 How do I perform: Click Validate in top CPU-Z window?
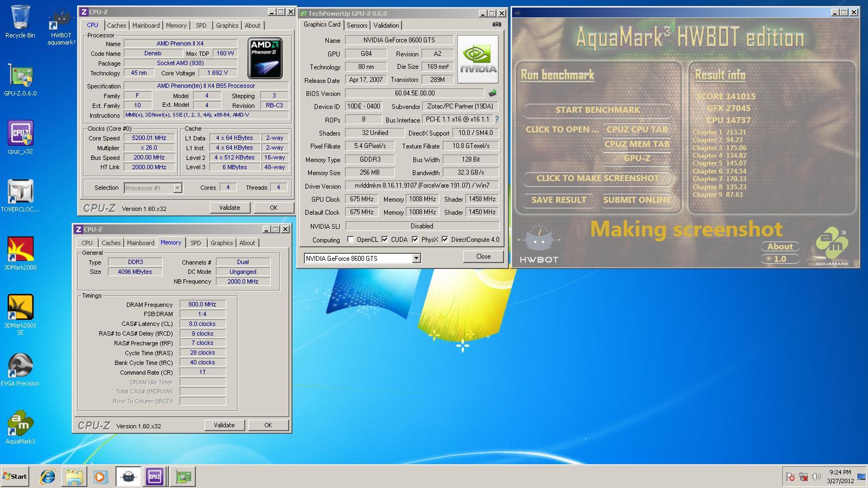pyautogui.click(x=229, y=208)
